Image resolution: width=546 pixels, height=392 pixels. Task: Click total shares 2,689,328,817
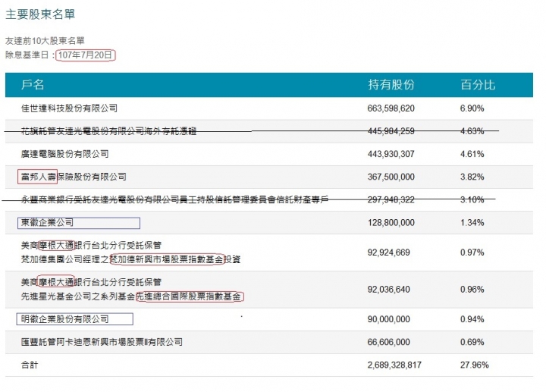[x=394, y=365]
